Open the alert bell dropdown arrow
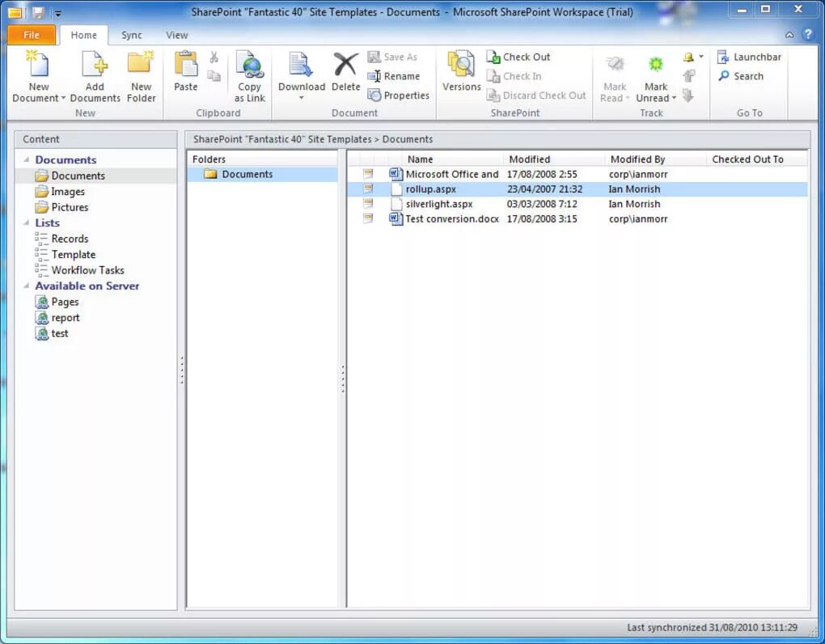This screenshot has width=825, height=644. [700, 57]
